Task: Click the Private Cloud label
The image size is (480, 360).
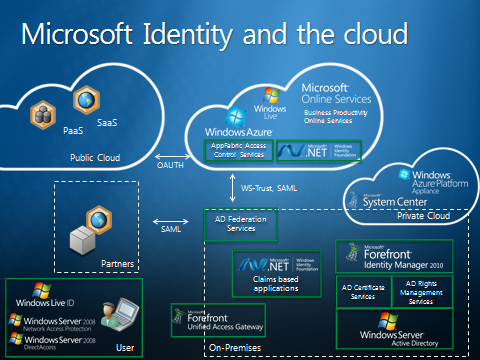Action: [423, 216]
